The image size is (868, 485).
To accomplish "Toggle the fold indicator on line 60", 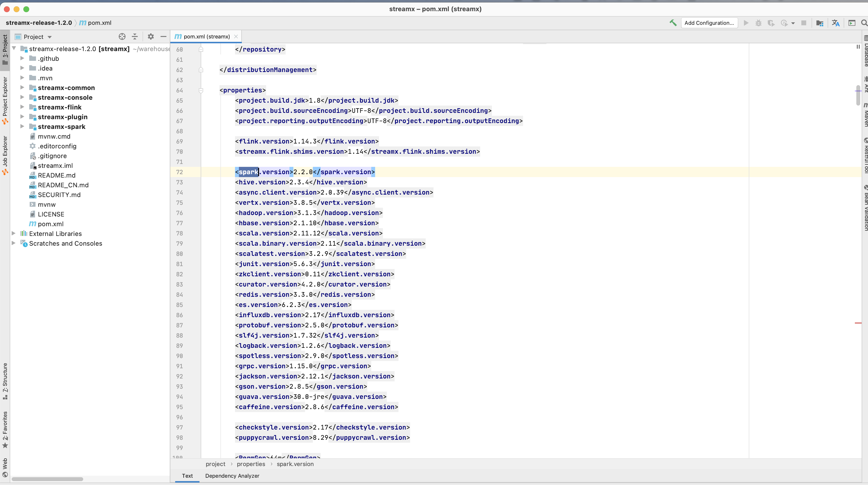I will point(201,49).
